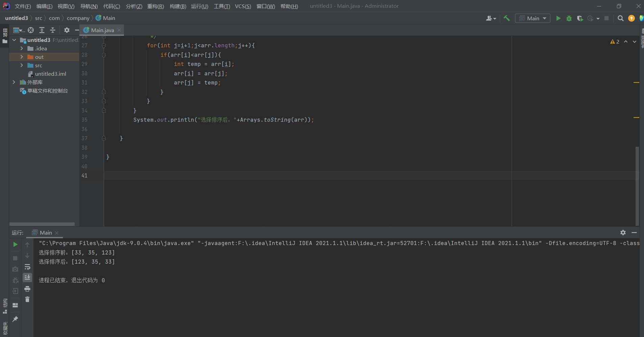Viewport: 644px width, 337px height.
Task: Open project view selector dropdown
Action: point(19,30)
